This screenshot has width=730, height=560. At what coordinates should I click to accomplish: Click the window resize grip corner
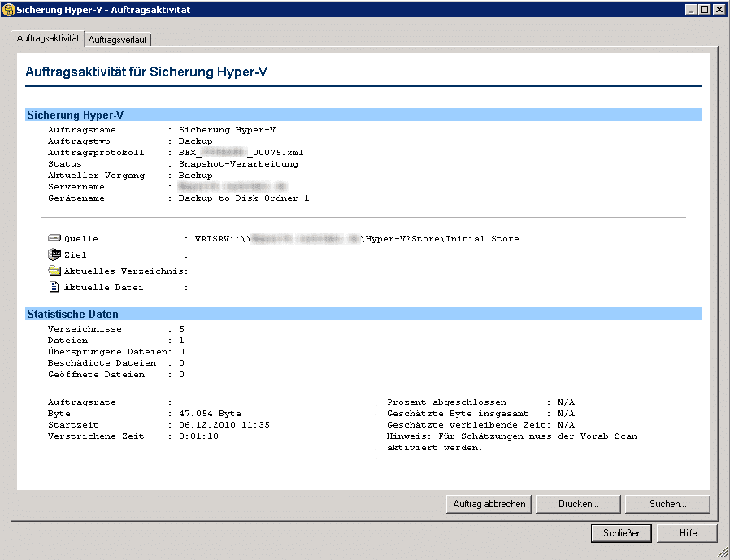click(723, 553)
